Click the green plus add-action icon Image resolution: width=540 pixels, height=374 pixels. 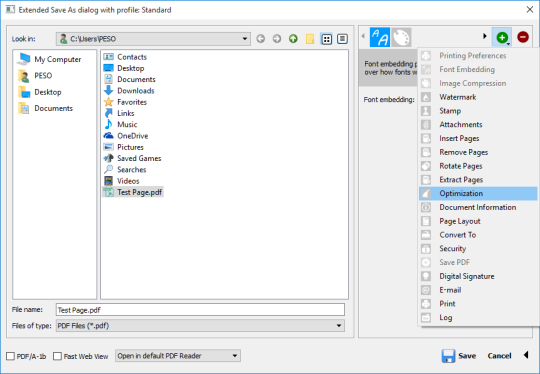tap(502, 37)
